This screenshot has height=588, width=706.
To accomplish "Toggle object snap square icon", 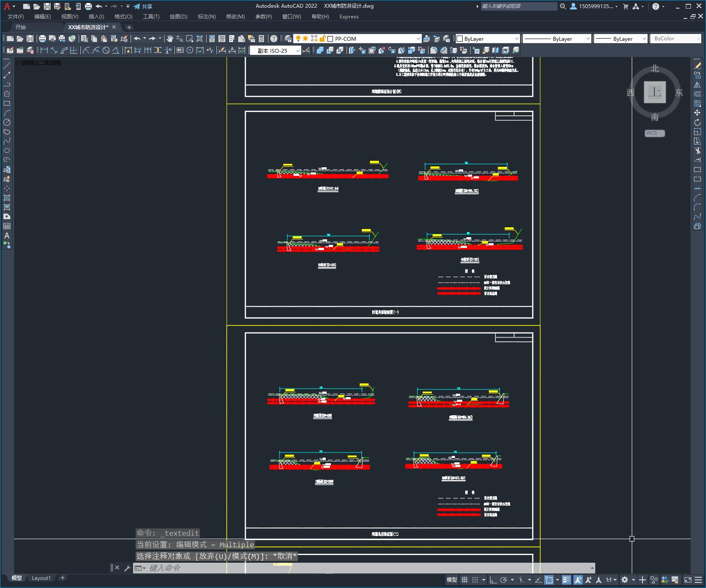I will pyautogui.click(x=549, y=580).
